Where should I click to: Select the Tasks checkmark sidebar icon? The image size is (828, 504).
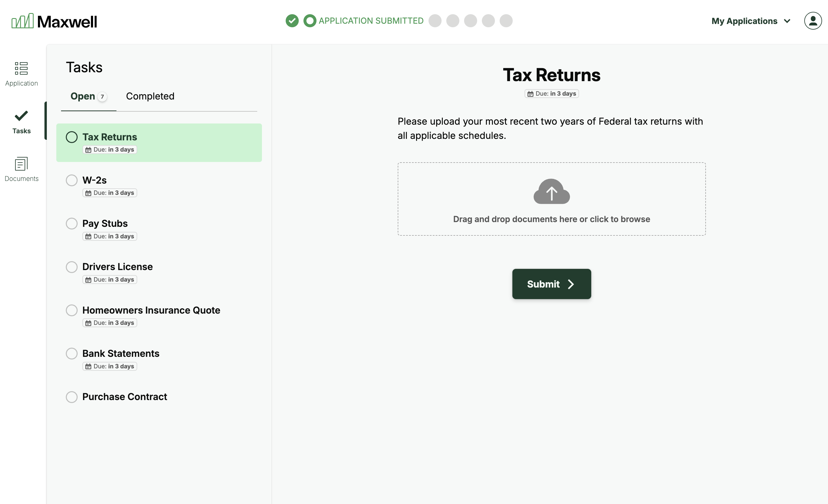21,116
